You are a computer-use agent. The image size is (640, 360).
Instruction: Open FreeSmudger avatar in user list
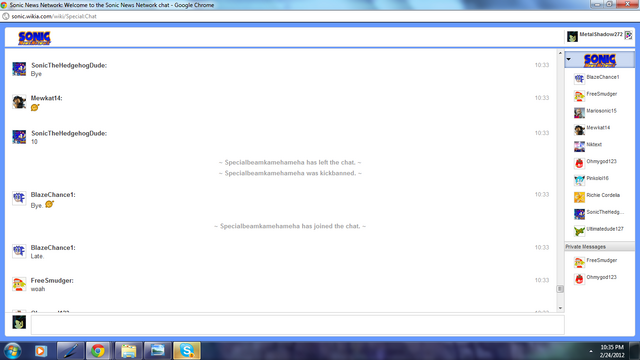pos(579,96)
